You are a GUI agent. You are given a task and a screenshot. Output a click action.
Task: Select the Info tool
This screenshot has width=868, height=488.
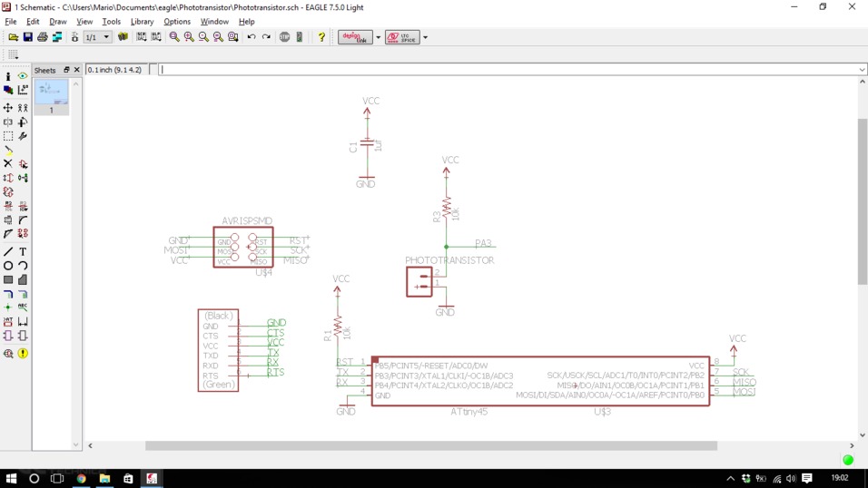8,76
